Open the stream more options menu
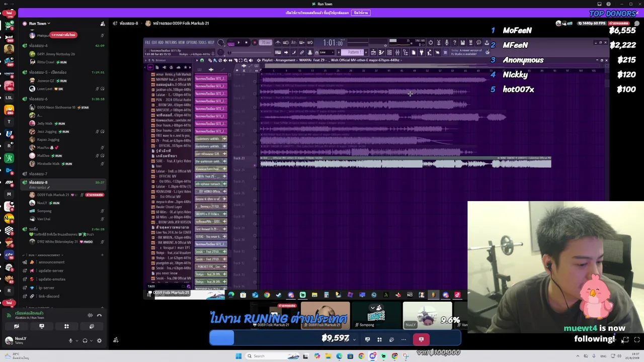This screenshot has width=644, height=362. [x=404, y=339]
